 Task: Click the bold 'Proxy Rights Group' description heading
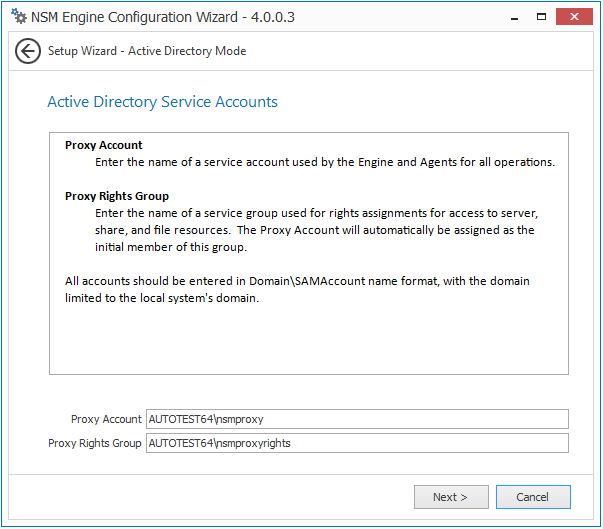coord(117,196)
